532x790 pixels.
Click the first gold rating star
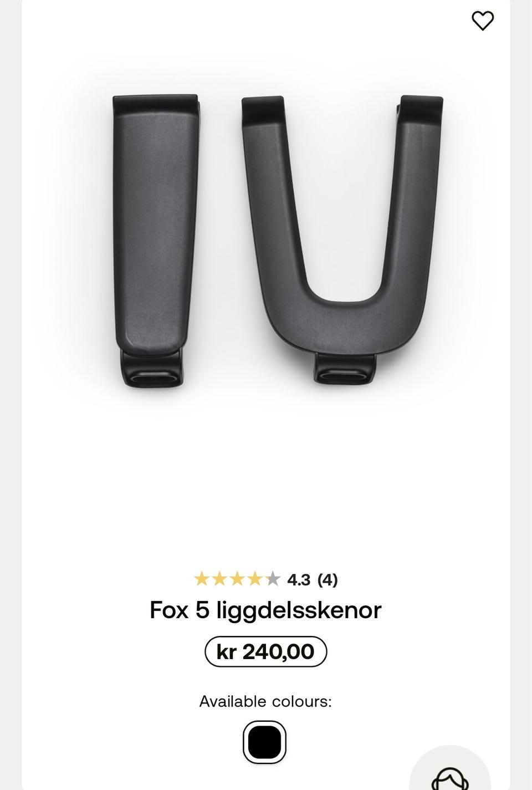(x=202, y=579)
